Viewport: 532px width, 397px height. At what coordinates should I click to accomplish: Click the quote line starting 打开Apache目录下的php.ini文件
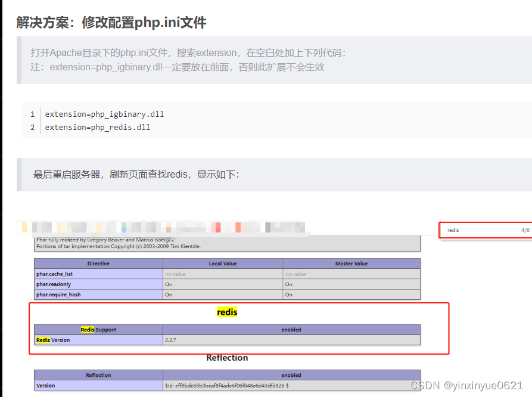[x=188, y=52]
